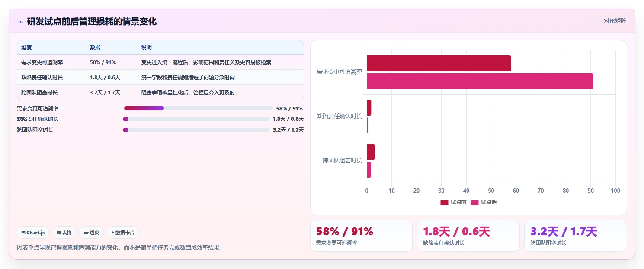The width and height of the screenshot is (644, 269).
Task: Click the x-axis tick 0
Action: (367, 191)
